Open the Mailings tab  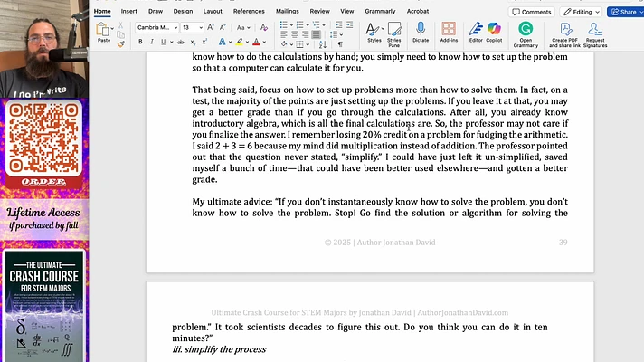coord(287,11)
